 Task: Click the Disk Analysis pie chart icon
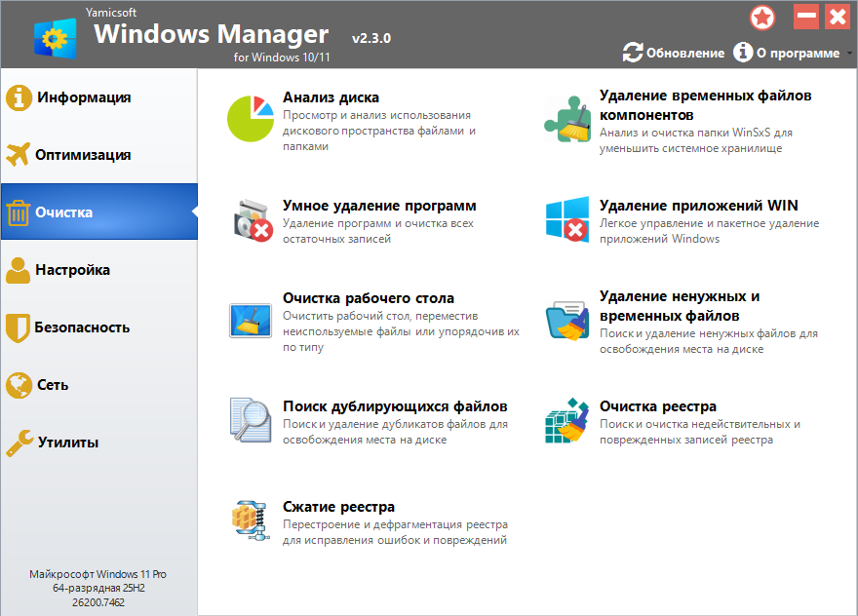[x=252, y=117]
